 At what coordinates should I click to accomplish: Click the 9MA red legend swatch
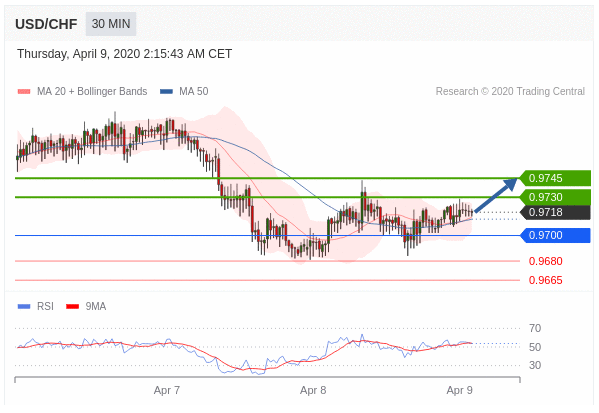[73, 306]
